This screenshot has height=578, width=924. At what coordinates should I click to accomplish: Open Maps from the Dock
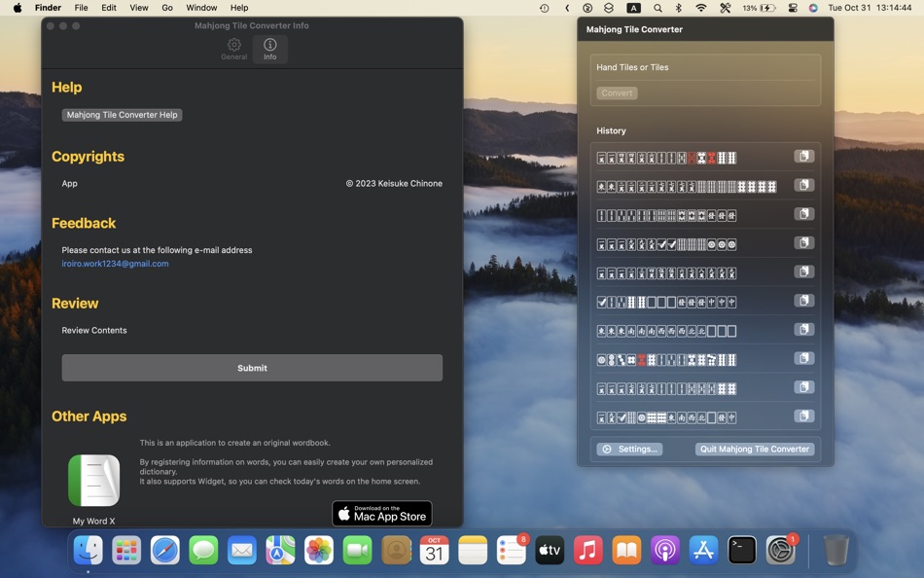(x=280, y=551)
